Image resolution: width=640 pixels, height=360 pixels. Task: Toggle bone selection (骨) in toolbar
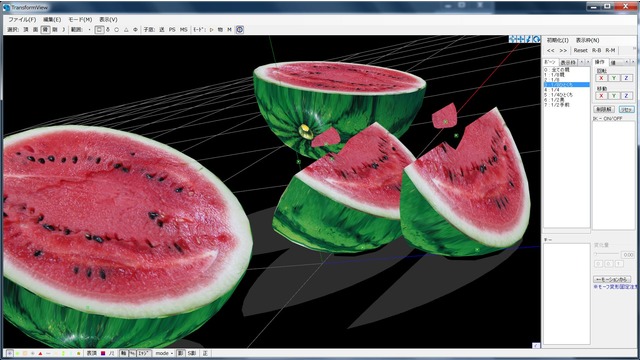[x=45, y=29]
